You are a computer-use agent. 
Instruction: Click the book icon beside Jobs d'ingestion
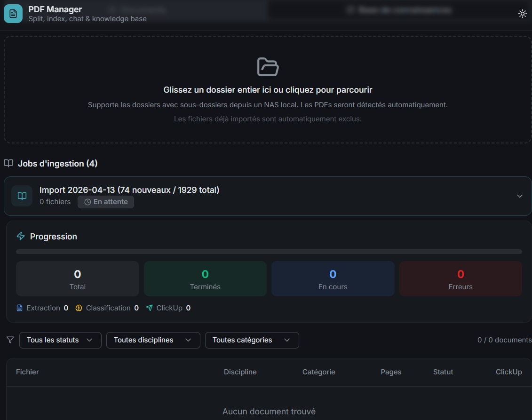[8, 163]
